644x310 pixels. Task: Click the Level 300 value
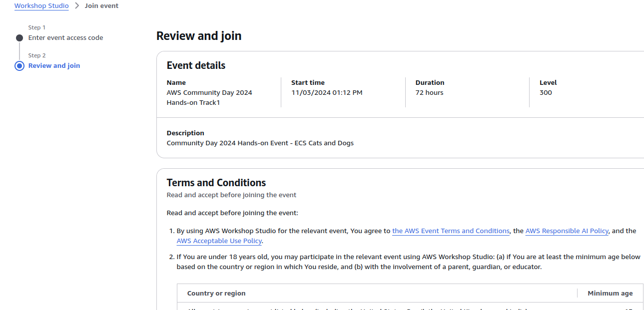click(546, 92)
